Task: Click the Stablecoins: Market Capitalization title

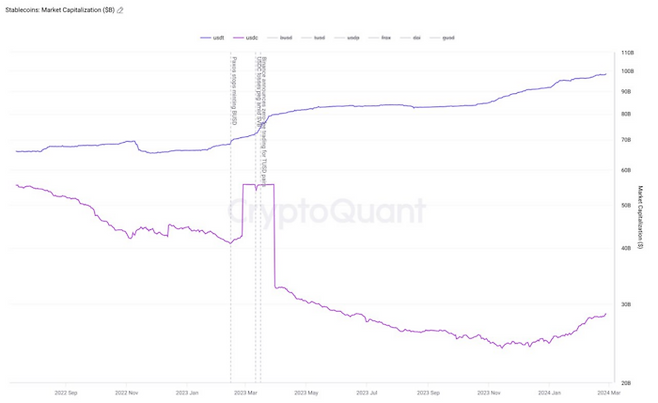Action: click(x=60, y=10)
